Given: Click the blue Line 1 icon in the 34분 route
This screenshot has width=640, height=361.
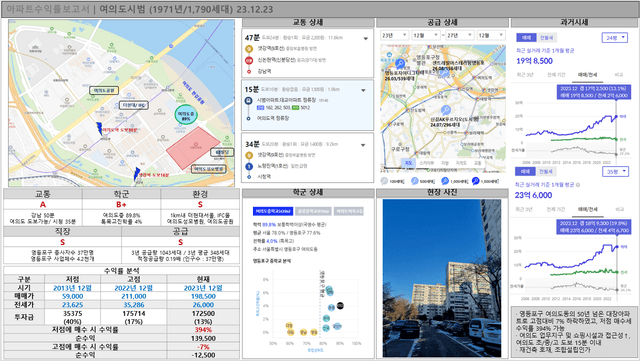Looking at the screenshot, I should (x=249, y=166).
